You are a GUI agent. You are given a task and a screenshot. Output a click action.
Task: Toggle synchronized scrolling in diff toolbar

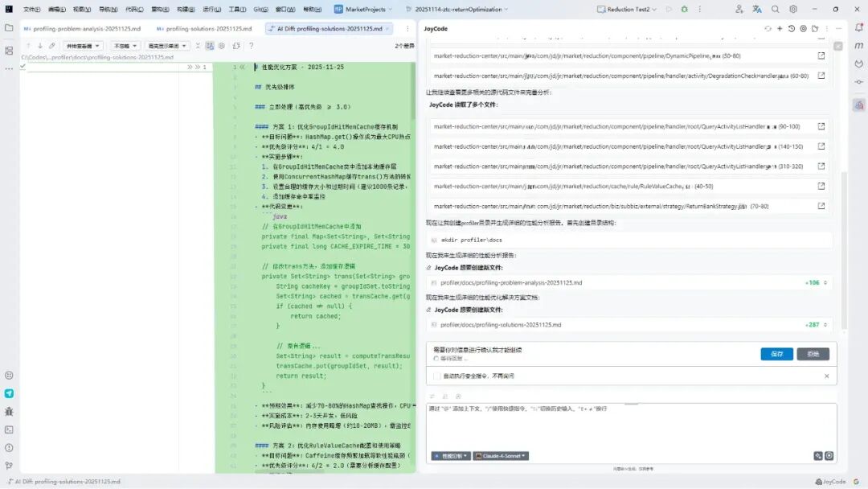(210, 46)
